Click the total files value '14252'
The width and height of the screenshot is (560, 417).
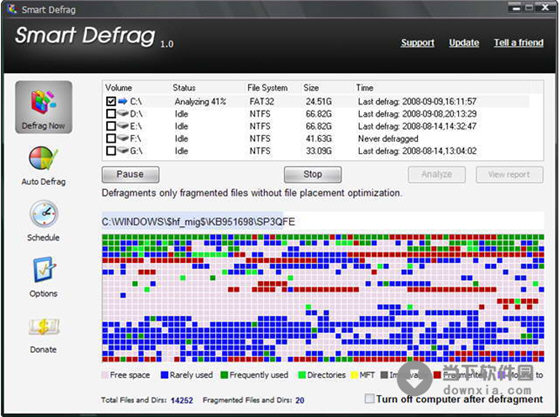pyautogui.click(x=182, y=400)
